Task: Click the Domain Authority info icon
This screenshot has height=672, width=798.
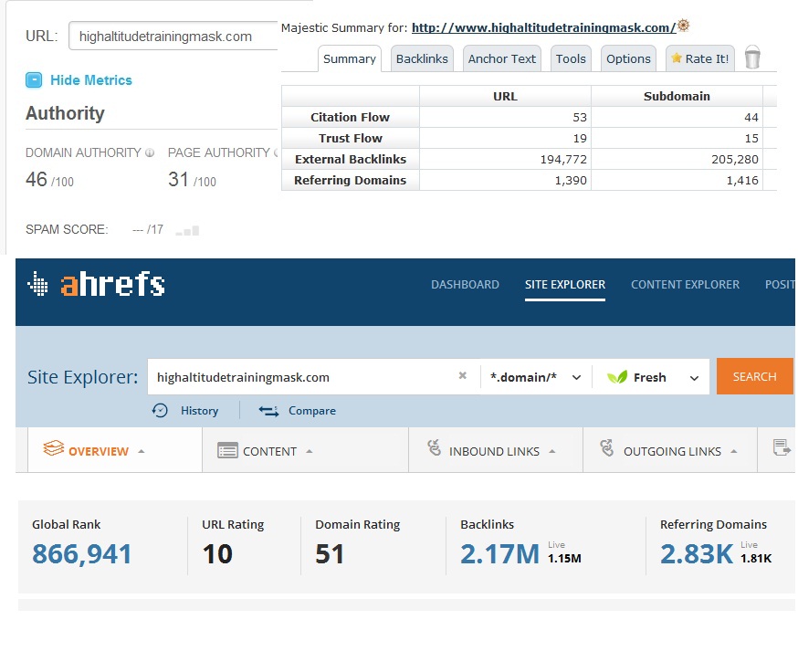Action: point(150,152)
